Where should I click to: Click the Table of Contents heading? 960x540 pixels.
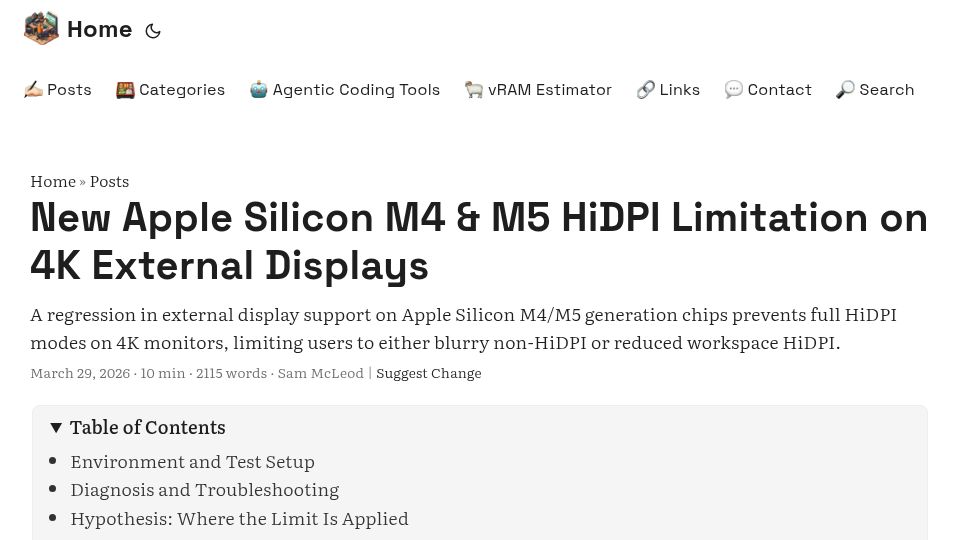click(x=148, y=427)
